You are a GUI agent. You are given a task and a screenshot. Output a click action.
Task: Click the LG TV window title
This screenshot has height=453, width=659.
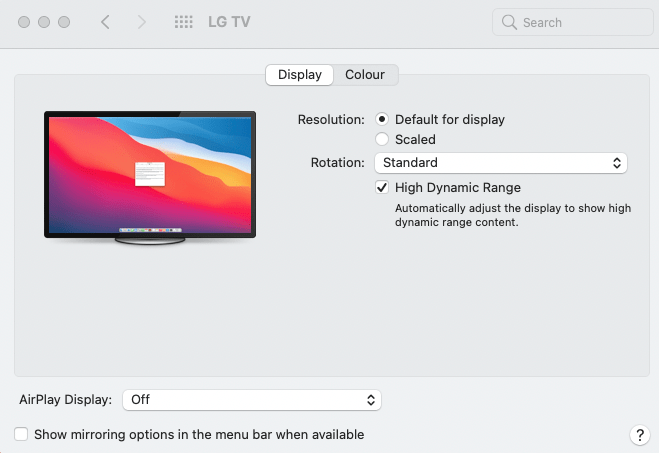228,22
